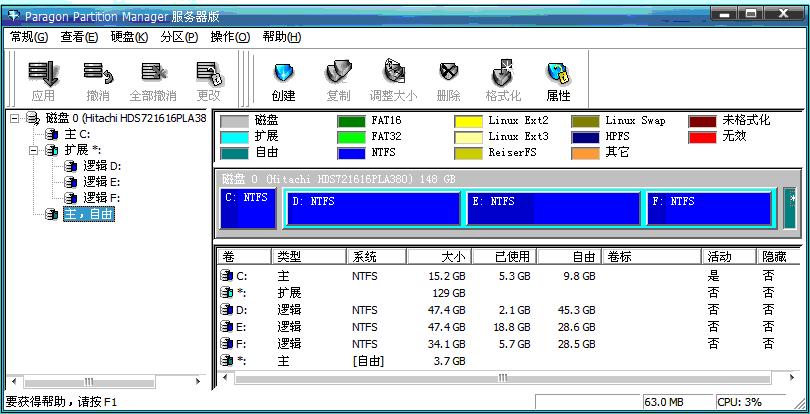Click the 全部撤消 (Undo all) icon

(153, 73)
